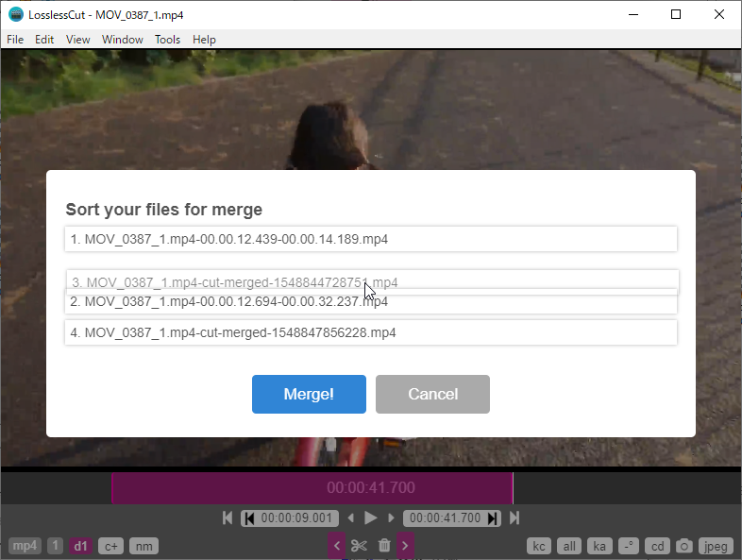
Task: Open the File menu
Action: click(x=15, y=40)
